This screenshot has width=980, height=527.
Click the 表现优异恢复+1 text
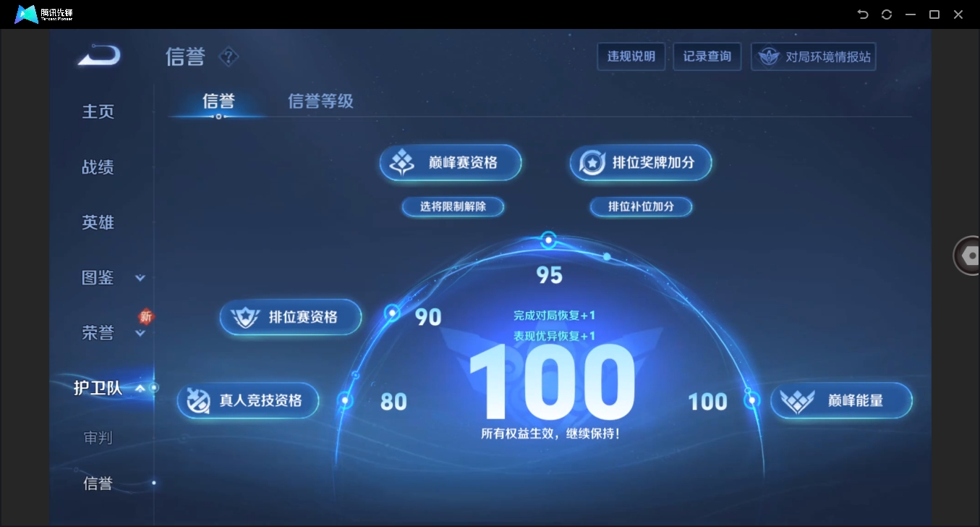[x=555, y=336]
